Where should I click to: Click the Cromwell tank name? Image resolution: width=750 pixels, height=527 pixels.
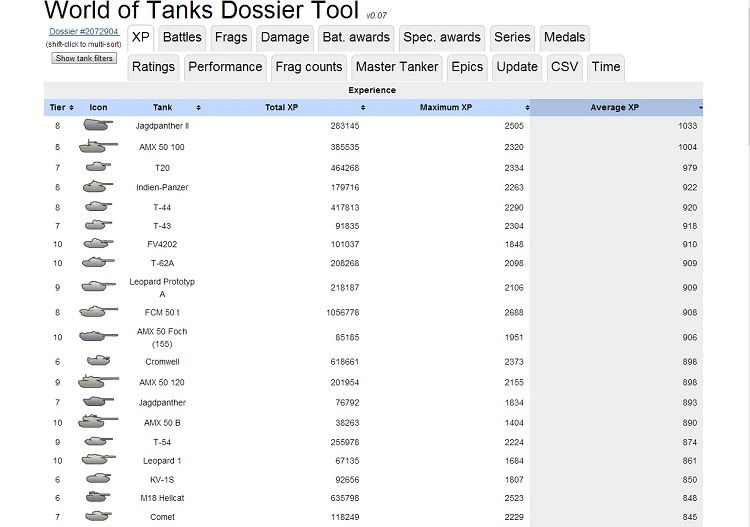162,362
